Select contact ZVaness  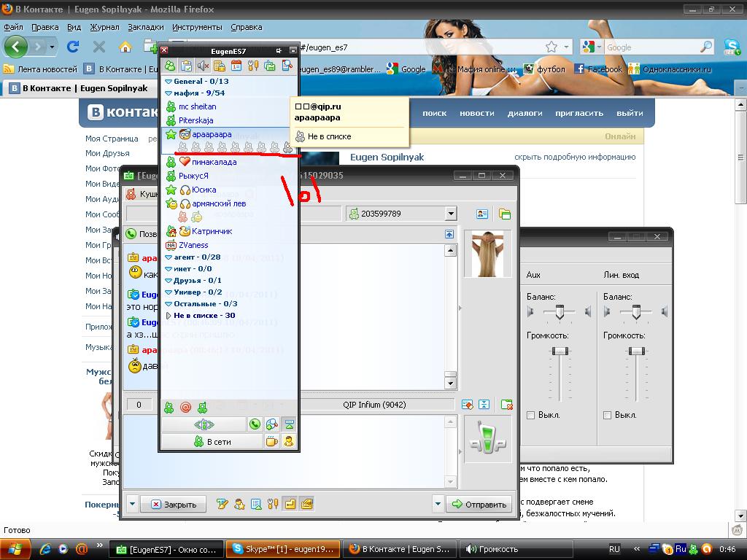(x=193, y=245)
